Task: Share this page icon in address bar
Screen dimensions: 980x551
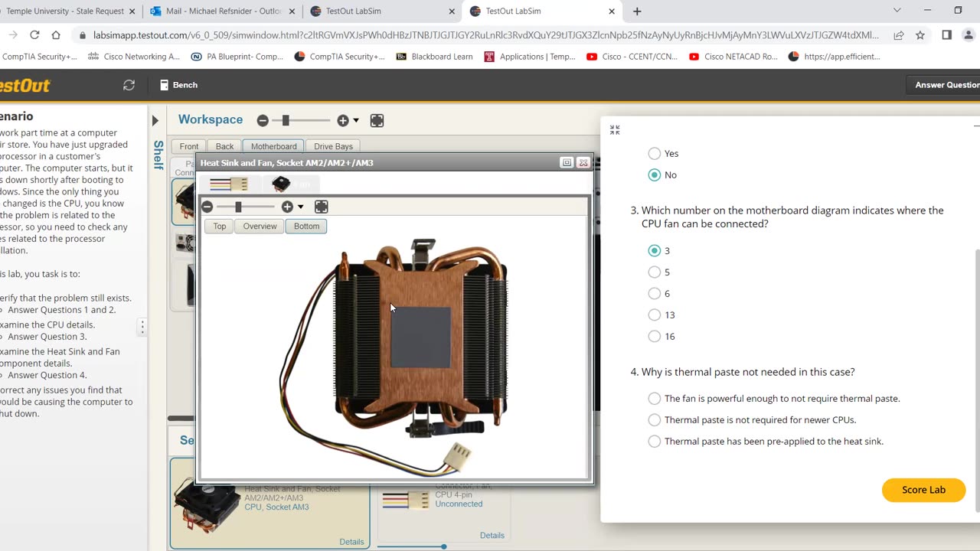Action: tap(899, 35)
